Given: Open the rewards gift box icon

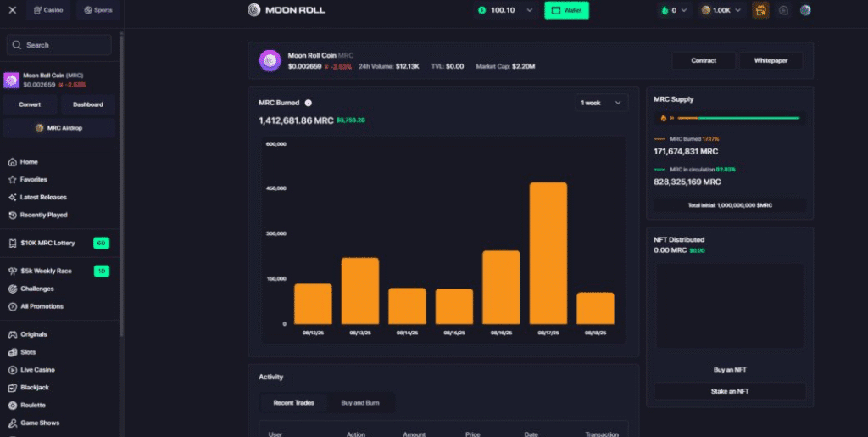Looking at the screenshot, I should click(760, 10).
